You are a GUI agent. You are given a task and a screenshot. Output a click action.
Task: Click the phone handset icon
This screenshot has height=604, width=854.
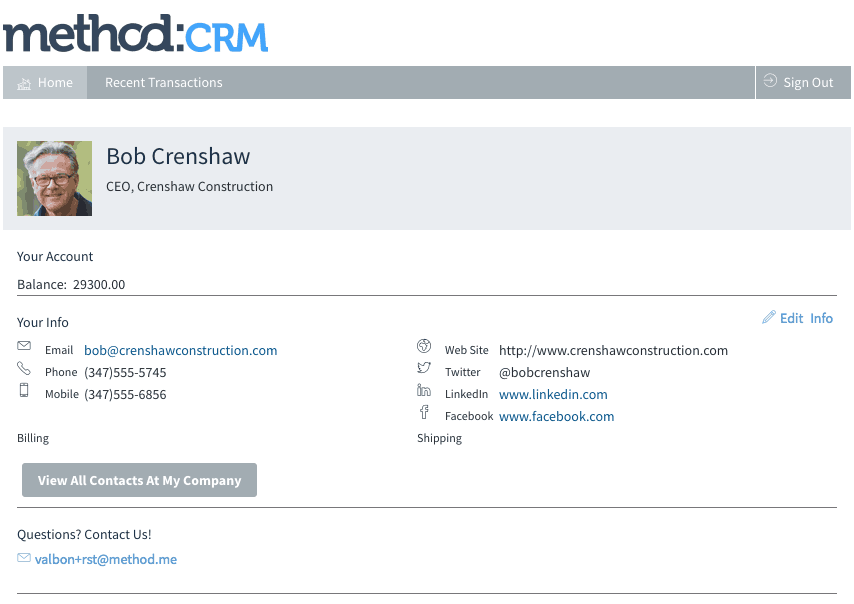click(24, 368)
